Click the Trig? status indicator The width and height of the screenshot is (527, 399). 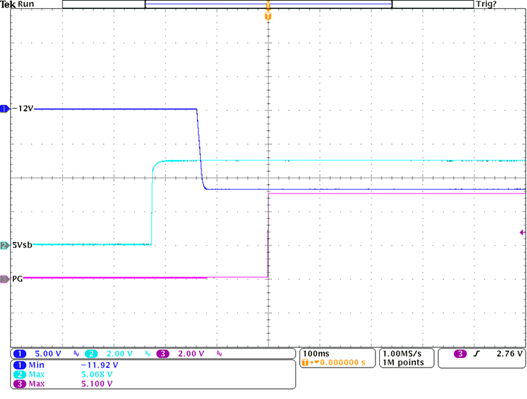tap(486, 4)
